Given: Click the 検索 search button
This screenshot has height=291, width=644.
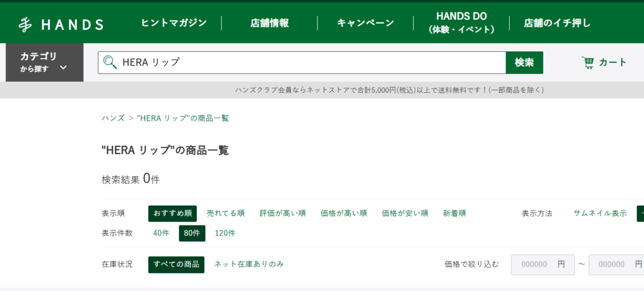Looking at the screenshot, I should (524, 62).
